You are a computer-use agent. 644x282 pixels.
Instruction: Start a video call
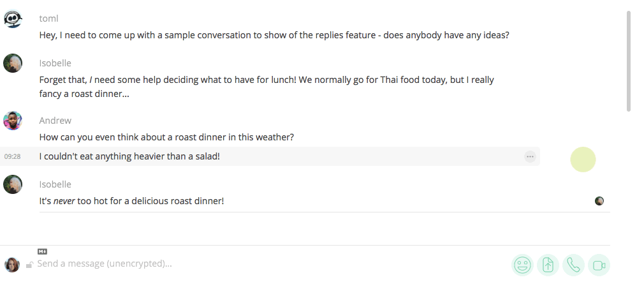click(x=599, y=265)
